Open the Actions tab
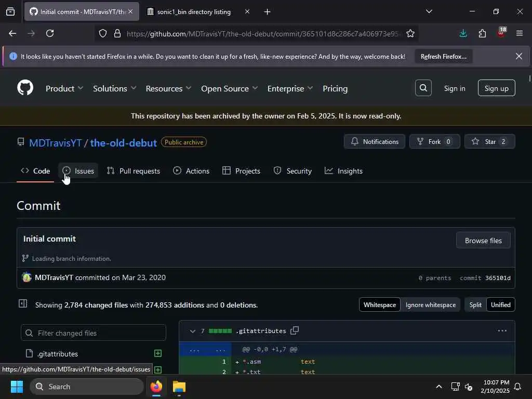This screenshot has height=399, width=532. pos(191,170)
